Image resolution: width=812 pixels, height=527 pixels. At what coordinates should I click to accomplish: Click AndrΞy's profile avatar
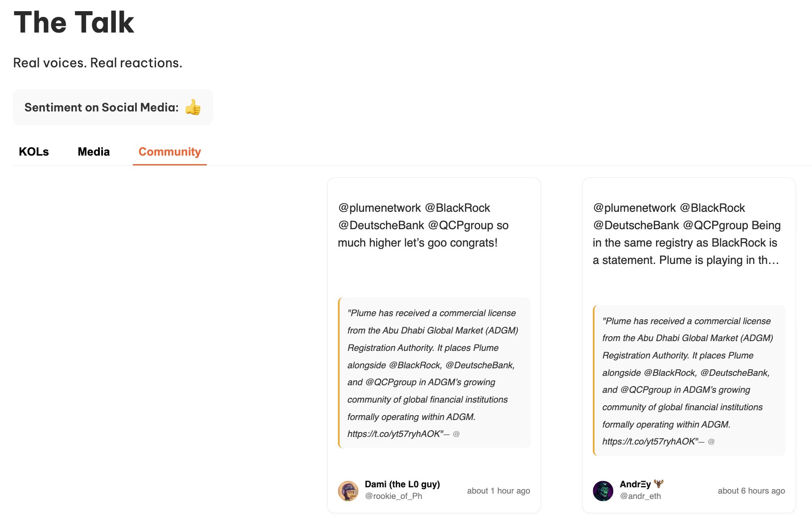coord(603,491)
